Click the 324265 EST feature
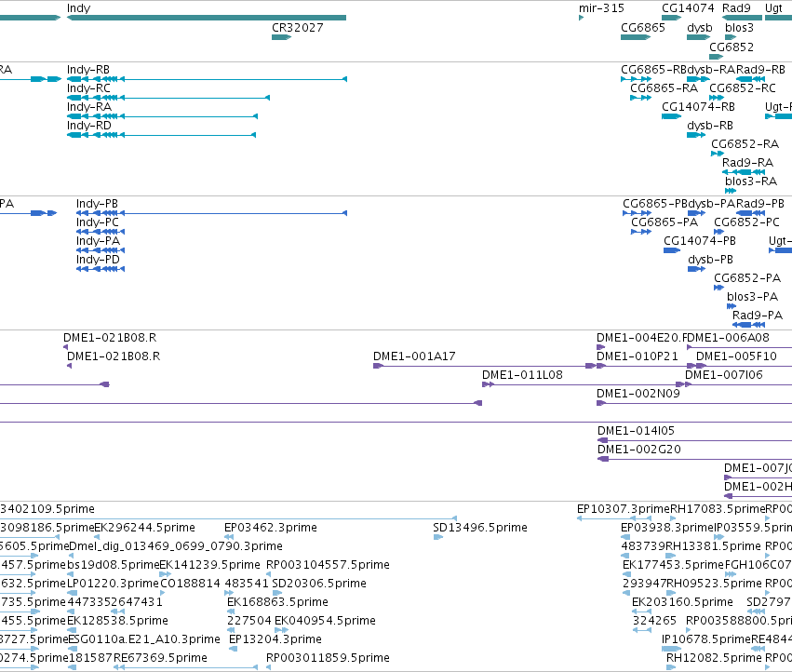Screen dimensions: 792x672 point(641,630)
